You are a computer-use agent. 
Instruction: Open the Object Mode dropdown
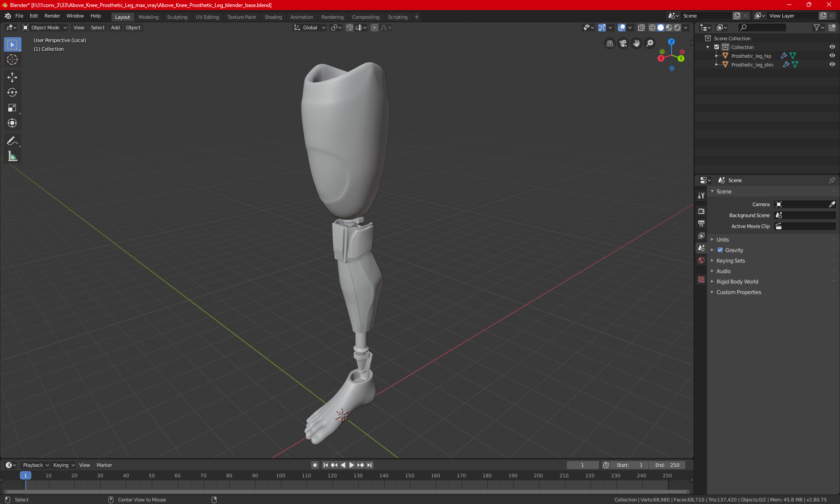tap(45, 28)
